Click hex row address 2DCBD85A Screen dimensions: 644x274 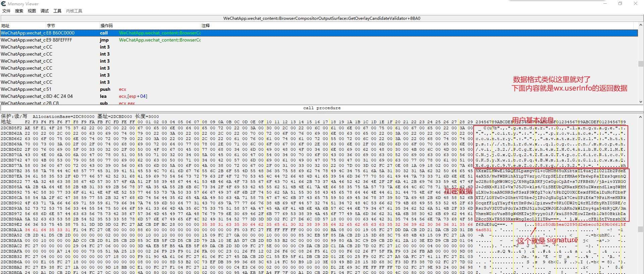pyautogui.click(x=11, y=187)
